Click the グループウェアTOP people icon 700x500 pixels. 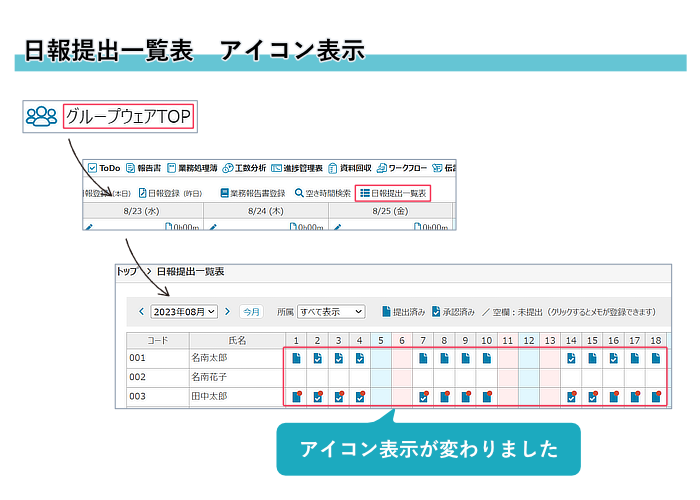pos(42,116)
